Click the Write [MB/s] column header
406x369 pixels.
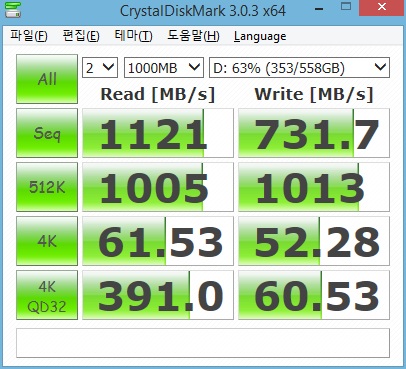pyautogui.click(x=314, y=94)
